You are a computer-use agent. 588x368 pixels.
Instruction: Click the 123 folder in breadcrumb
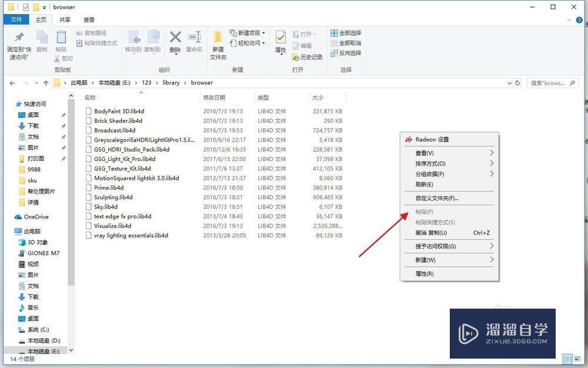point(146,82)
